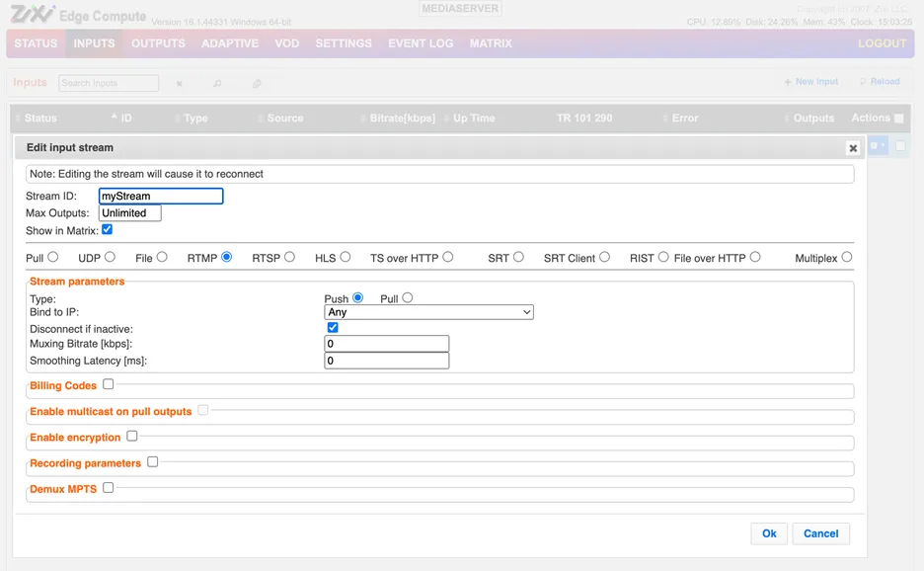The width and height of the screenshot is (924, 571).
Task: Select the Multiplex input type radio
Action: point(847,257)
